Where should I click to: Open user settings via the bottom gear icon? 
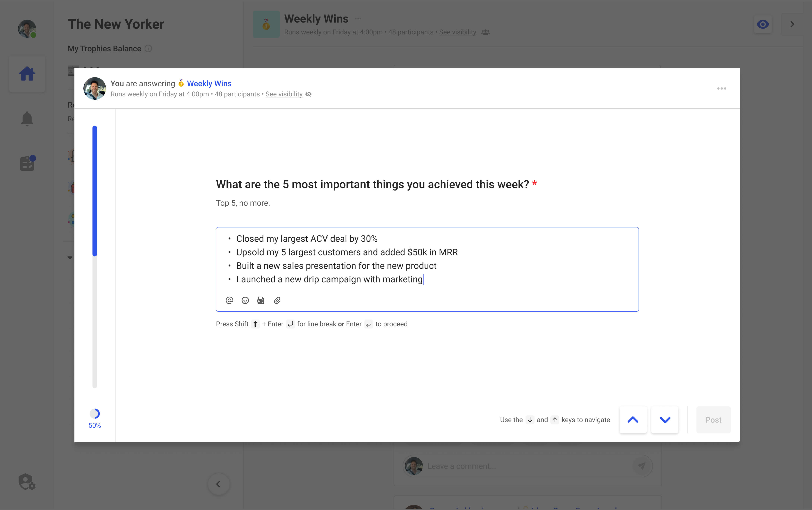click(27, 482)
